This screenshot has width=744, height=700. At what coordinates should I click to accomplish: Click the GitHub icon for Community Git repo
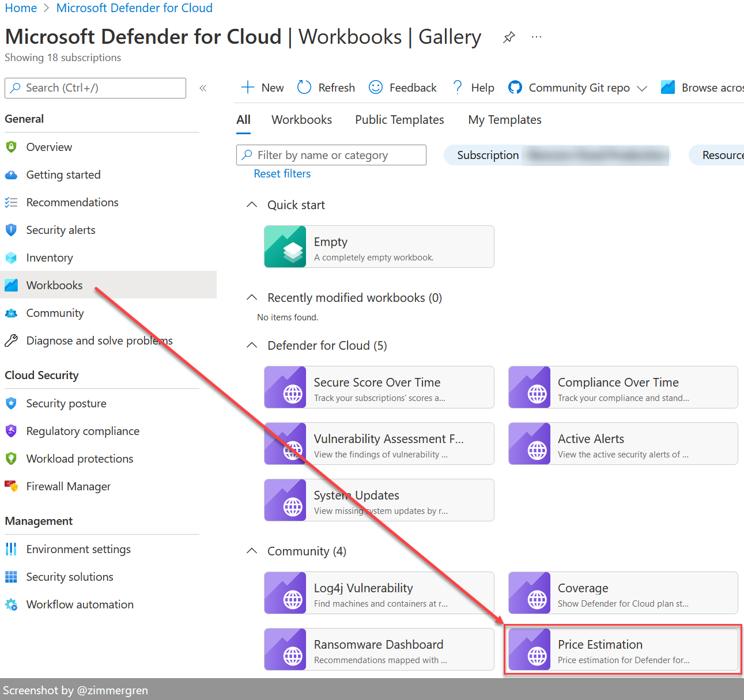(x=515, y=87)
